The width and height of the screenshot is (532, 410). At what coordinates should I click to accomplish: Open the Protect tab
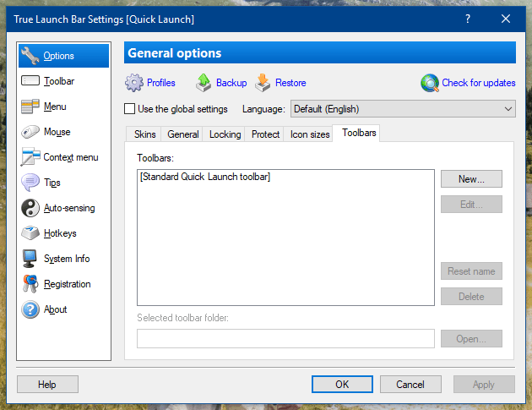click(x=265, y=134)
